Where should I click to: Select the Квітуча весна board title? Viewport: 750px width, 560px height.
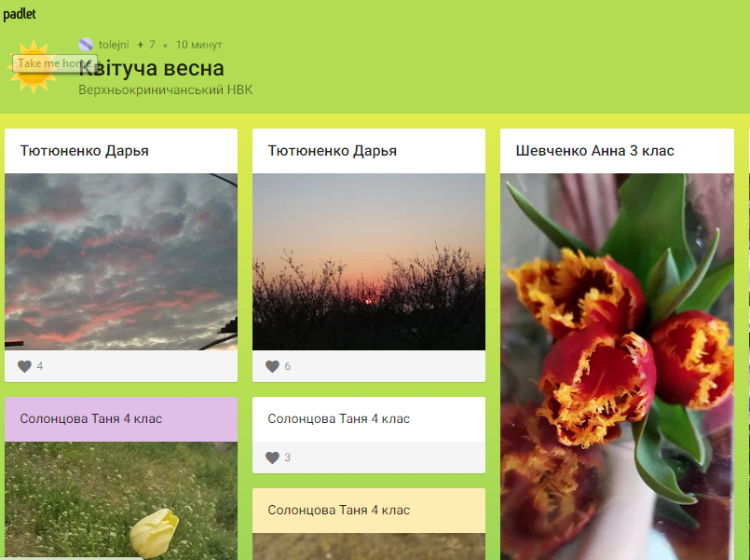click(x=151, y=68)
